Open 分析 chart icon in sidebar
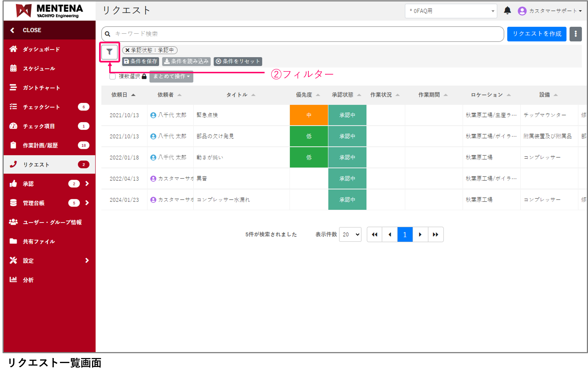The image size is (588, 376). click(x=13, y=279)
